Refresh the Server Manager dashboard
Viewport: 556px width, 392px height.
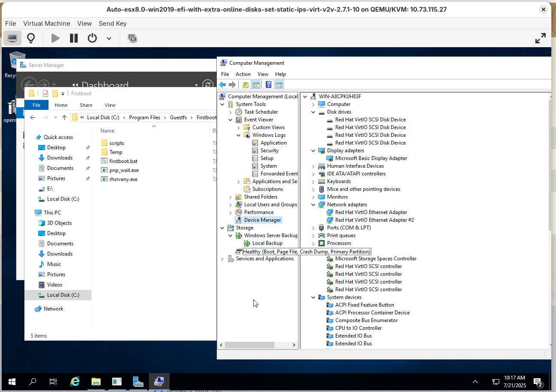point(208,85)
